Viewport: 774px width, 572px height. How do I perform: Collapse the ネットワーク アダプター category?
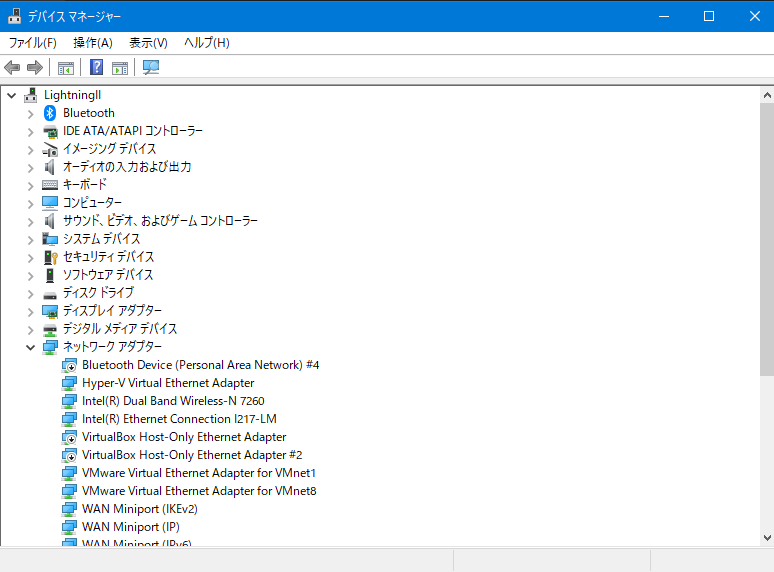click(31, 347)
